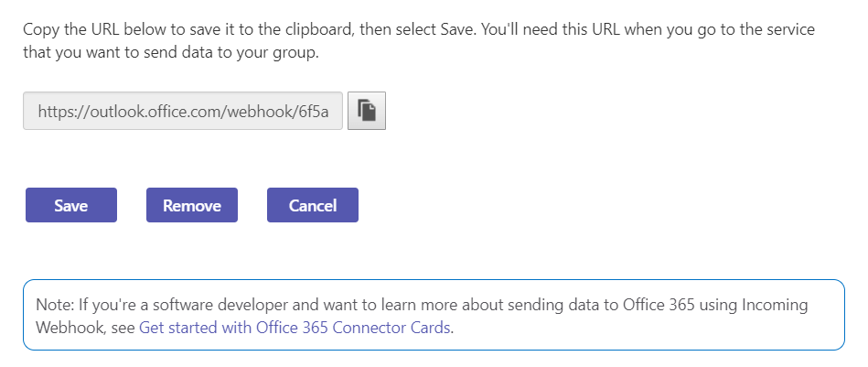
Task: Open Get started with Office 365 Connector Cards
Action: pos(295,327)
